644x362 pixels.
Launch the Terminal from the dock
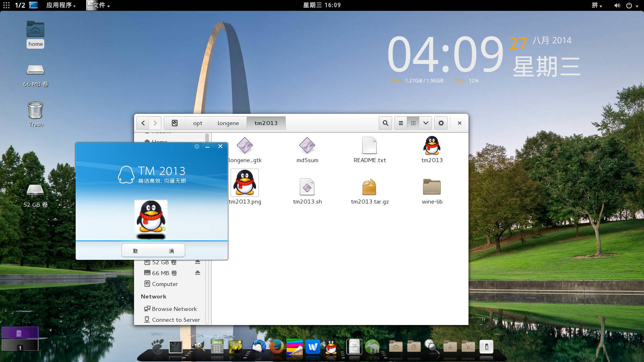pyautogui.click(x=176, y=347)
